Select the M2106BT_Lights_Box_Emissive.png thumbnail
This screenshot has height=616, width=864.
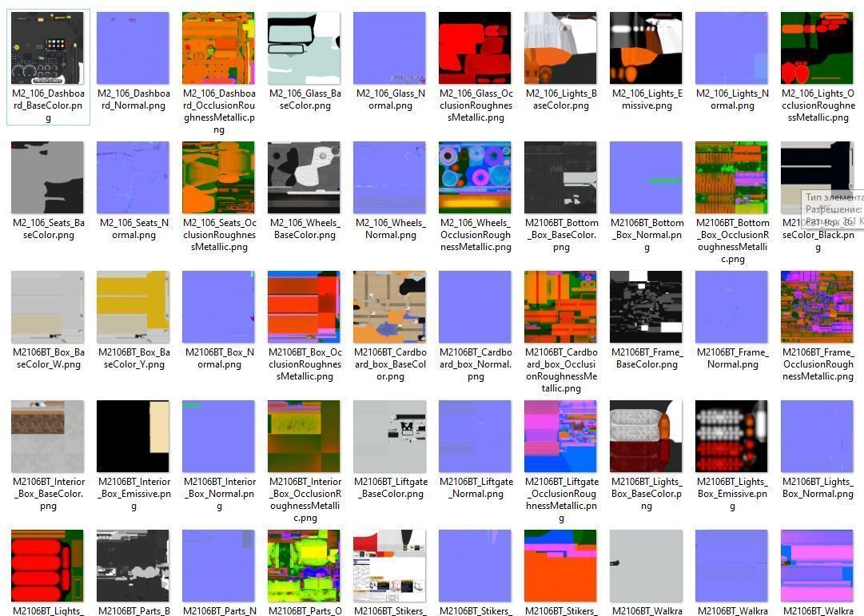732,436
